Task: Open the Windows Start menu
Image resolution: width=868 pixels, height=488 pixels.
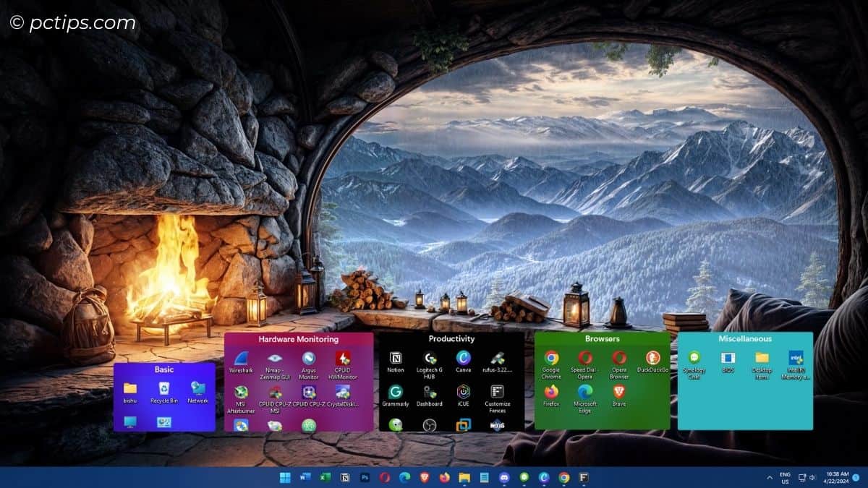Action: [x=283, y=478]
